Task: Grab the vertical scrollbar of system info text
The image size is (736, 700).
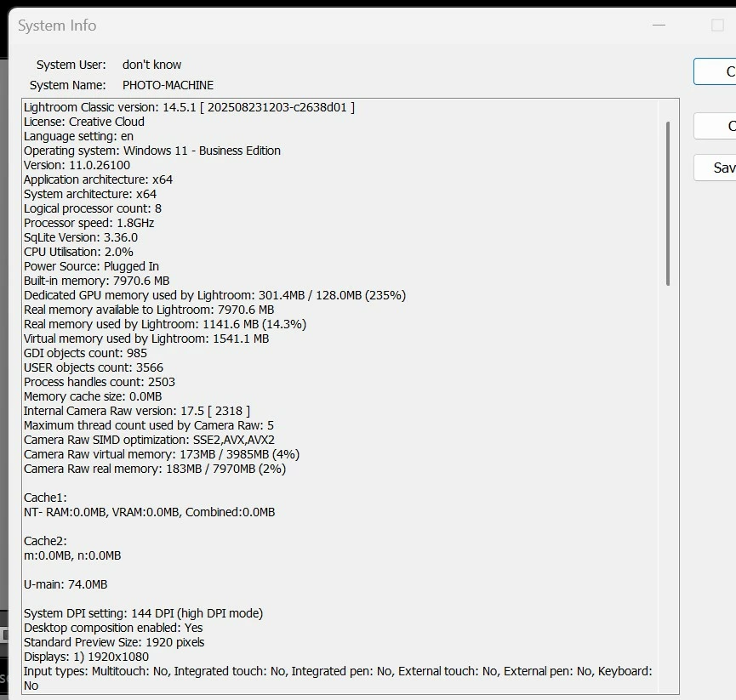Action: pos(667,203)
